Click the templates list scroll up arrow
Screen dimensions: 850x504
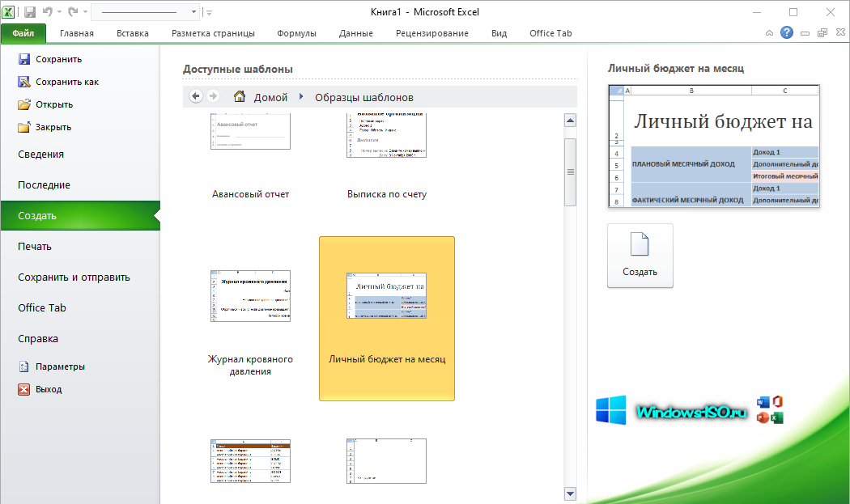[570, 121]
